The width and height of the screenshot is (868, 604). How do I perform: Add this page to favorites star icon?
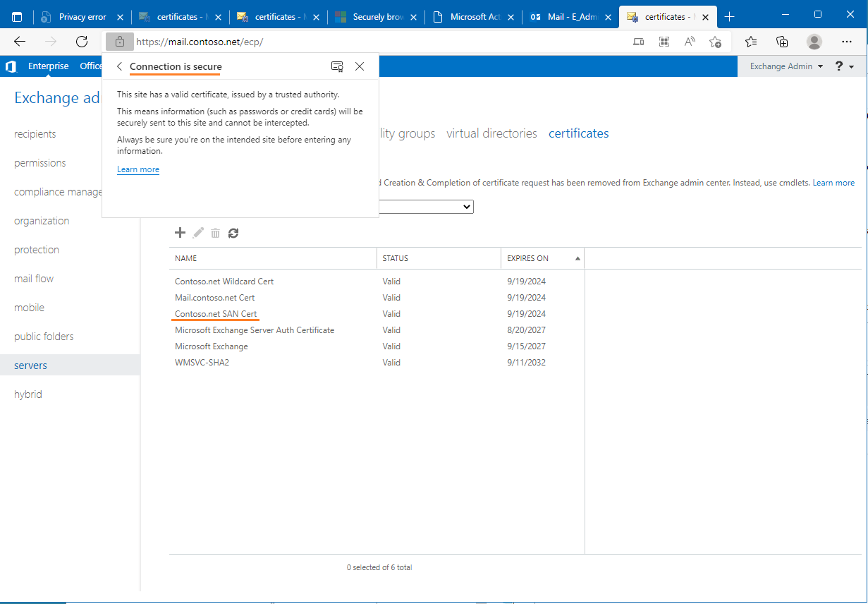(715, 42)
